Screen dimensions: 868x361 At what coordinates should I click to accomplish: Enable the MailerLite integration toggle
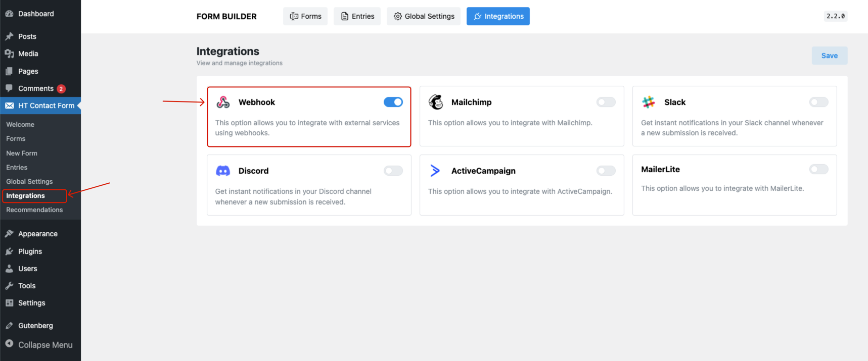[x=819, y=169]
